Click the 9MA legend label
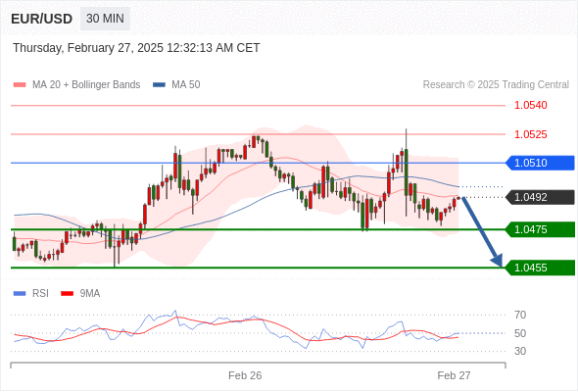The image size is (578, 392). click(x=90, y=294)
